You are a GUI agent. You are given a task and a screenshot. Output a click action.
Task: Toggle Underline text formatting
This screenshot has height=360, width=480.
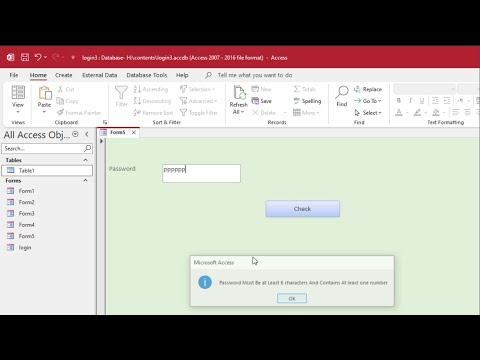coord(422,101)
